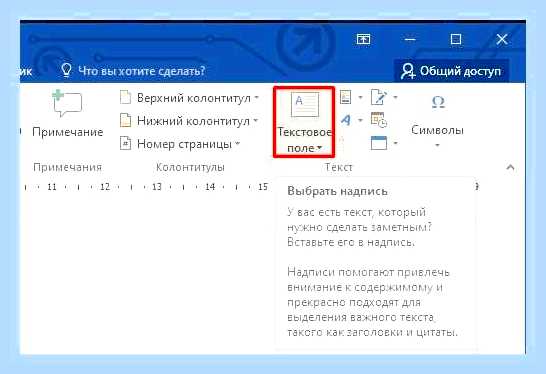Image resolution: width=546 pixels, height=374 pixels.
Task: Expand the signature line dropdown arrow
Action: [395, 98]
